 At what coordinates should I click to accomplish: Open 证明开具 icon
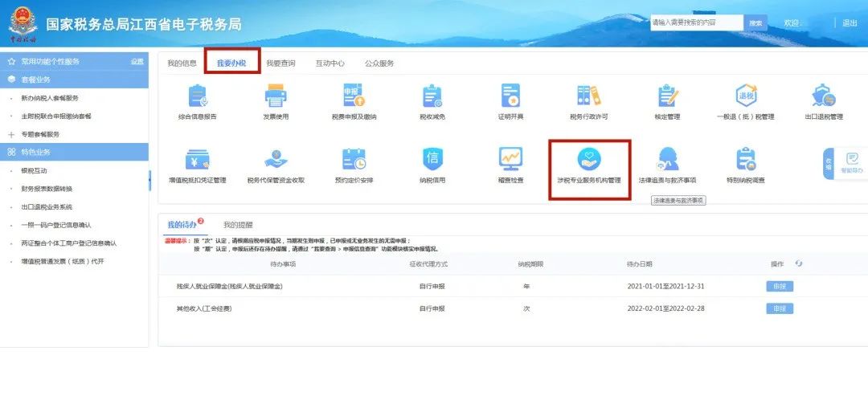tap(510, 96)
